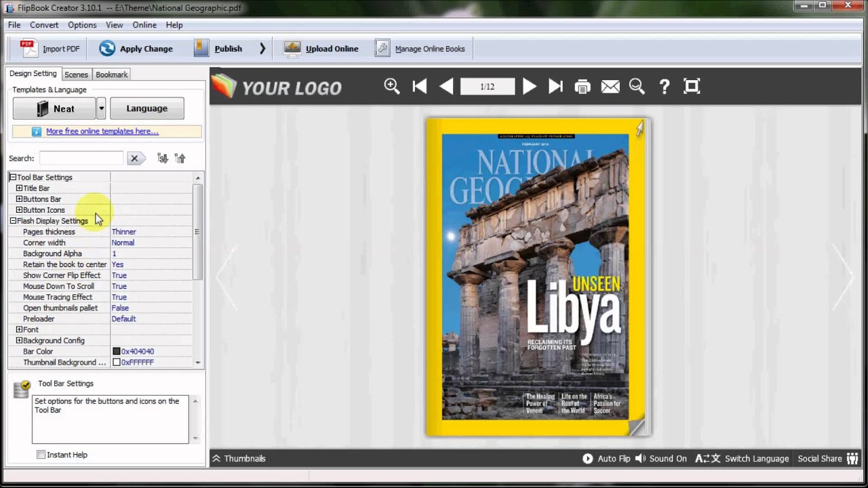Click Show Corner Flip Effect True value
This screenshot has width=868, height=488.
[119, 275]
